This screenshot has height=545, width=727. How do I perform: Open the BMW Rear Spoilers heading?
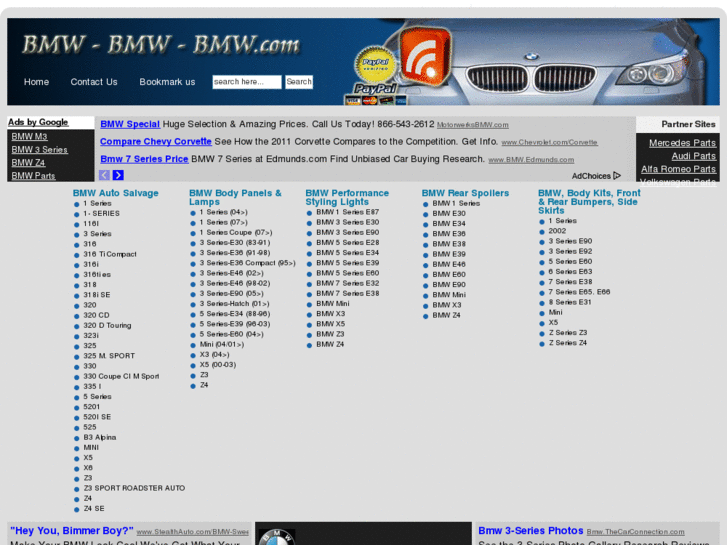[x=465, y=193]
